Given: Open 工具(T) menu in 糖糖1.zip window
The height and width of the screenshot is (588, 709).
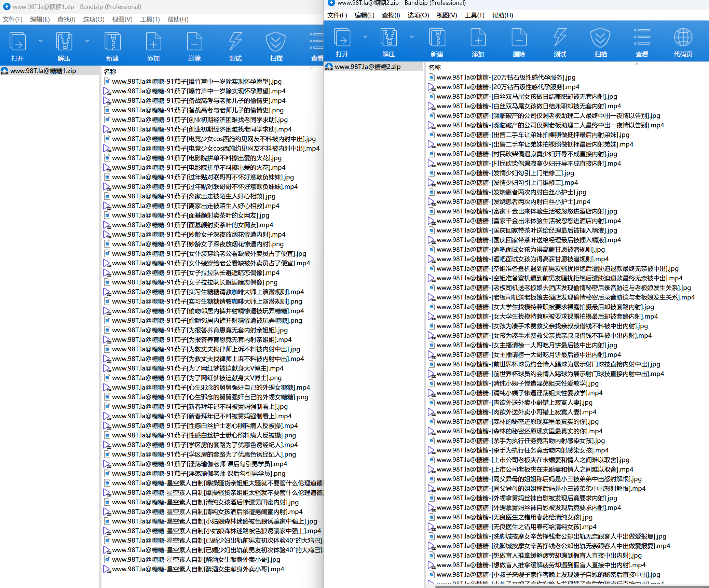Looking at the screenshot, I should coord(150,19).
